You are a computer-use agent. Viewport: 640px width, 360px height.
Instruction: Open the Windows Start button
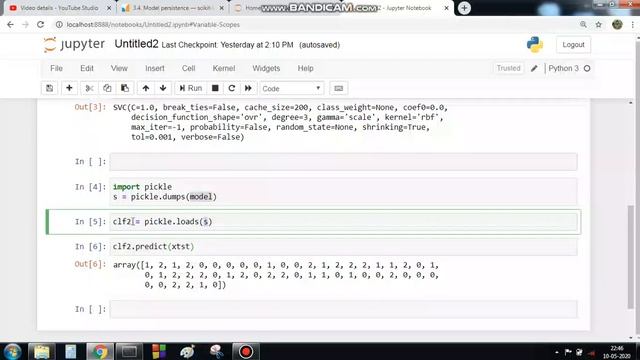click(13, 351)
